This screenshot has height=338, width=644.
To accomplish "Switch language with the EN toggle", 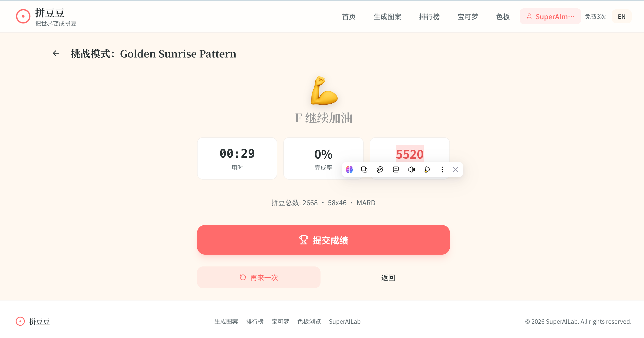I will pyautogui.click(x=622, y=17).
